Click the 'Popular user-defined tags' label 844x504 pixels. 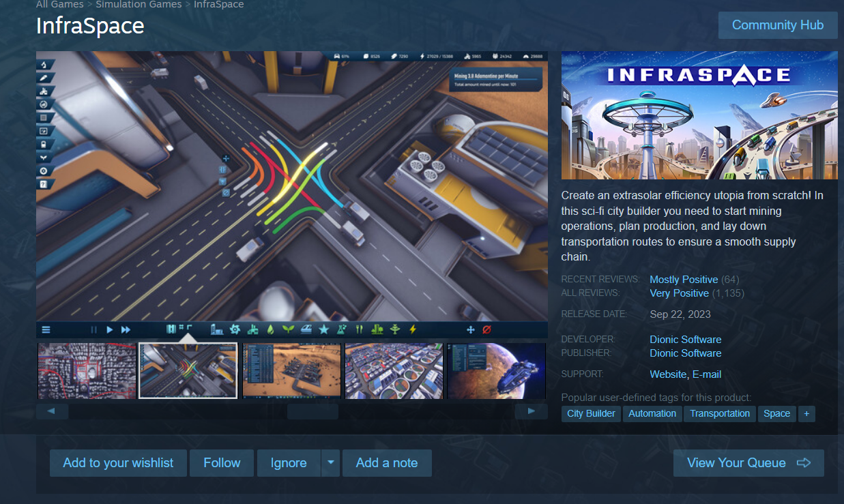[656, 398]
